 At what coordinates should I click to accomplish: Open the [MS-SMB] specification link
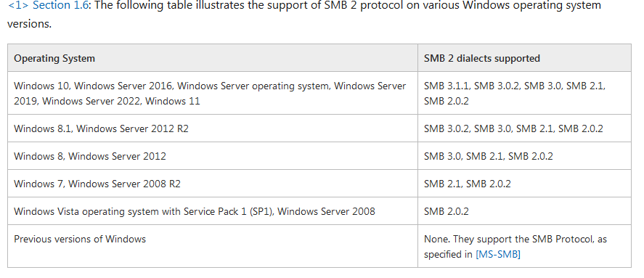tap(498, 255)
